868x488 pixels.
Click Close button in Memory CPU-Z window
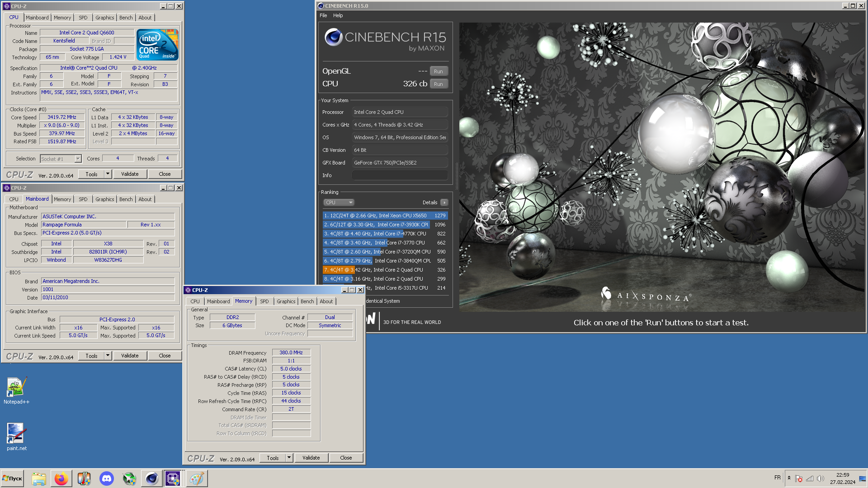pos(346,458)
